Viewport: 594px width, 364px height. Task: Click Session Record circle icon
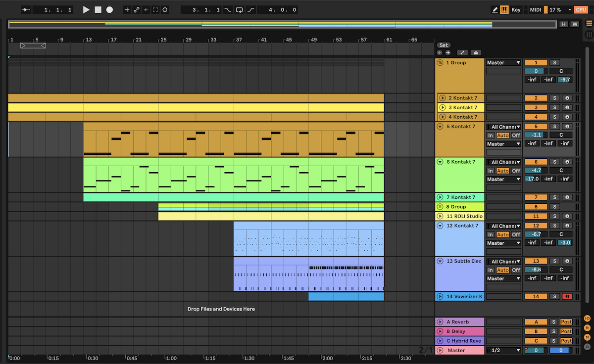click(x=165, y=9)
